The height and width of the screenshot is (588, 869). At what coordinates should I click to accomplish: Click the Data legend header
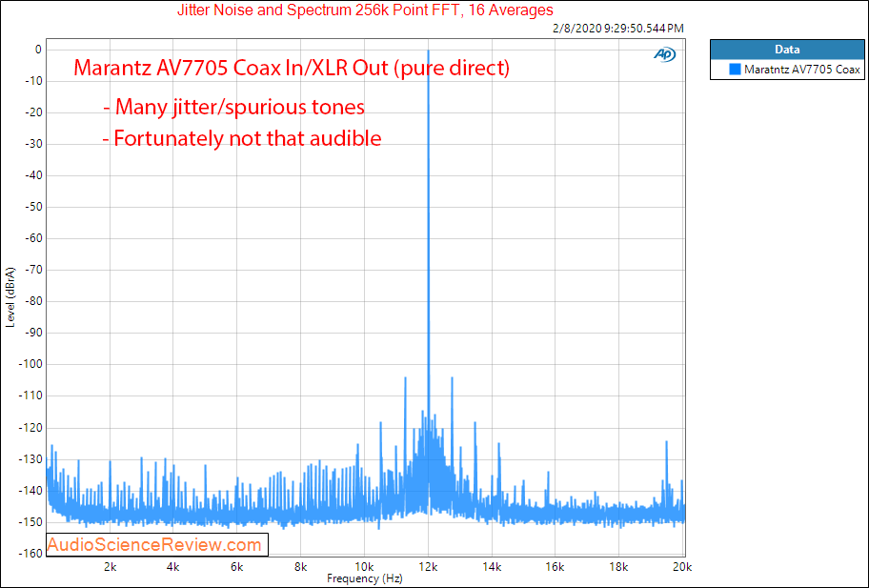tap(787, 50)
